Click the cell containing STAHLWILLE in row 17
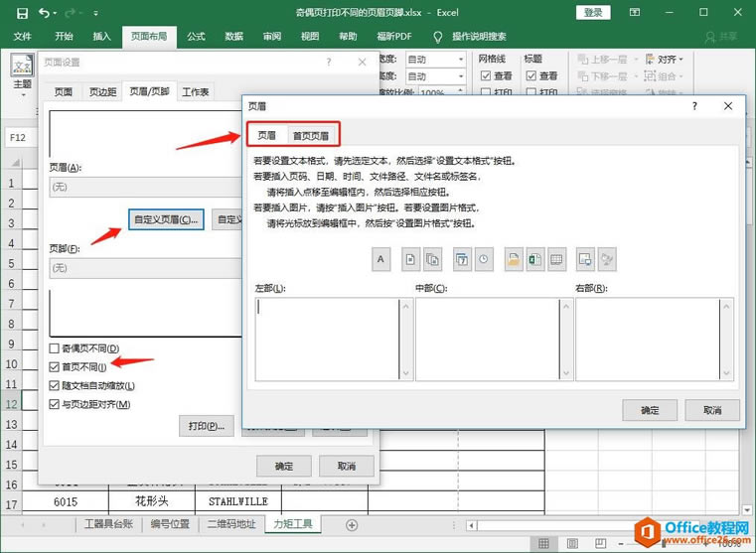This screenshot has width=756, height=553. [x=238, y=501]
